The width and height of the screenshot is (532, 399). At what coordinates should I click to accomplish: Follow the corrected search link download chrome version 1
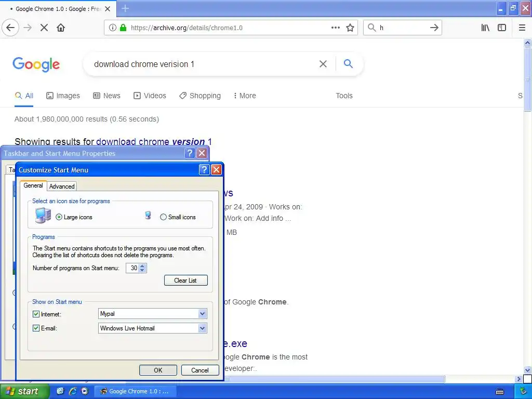tap(154, 141)
